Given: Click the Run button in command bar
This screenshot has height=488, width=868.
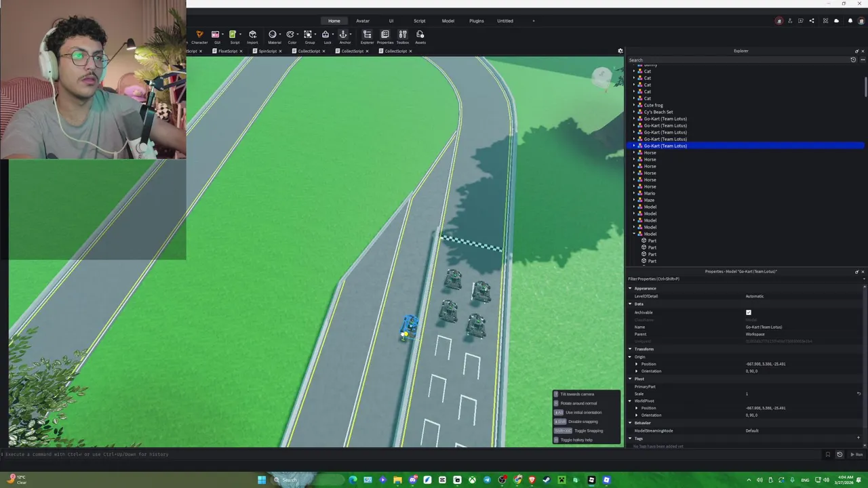Looking at the screenshot, I should tap(856, 454).
